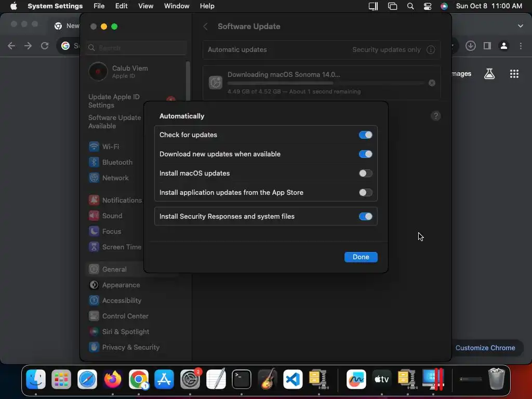
Task: Select the General gear icon in the sidebar
Action: coord(94,270)
